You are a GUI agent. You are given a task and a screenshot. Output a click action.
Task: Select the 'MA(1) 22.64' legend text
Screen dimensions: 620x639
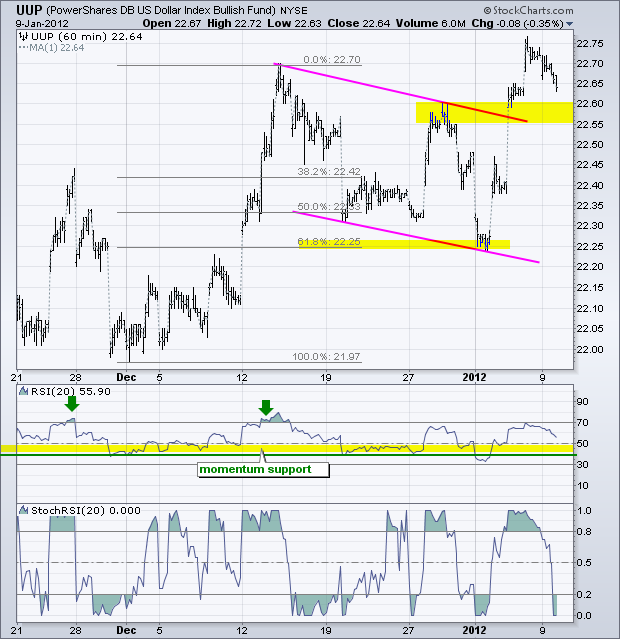click(x=57, y=48)
